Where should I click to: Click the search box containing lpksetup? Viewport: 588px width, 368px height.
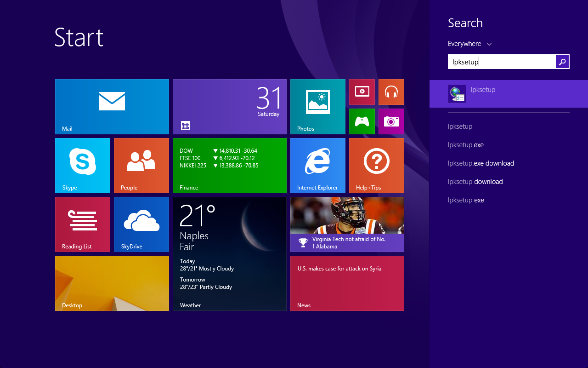(502, 62)
